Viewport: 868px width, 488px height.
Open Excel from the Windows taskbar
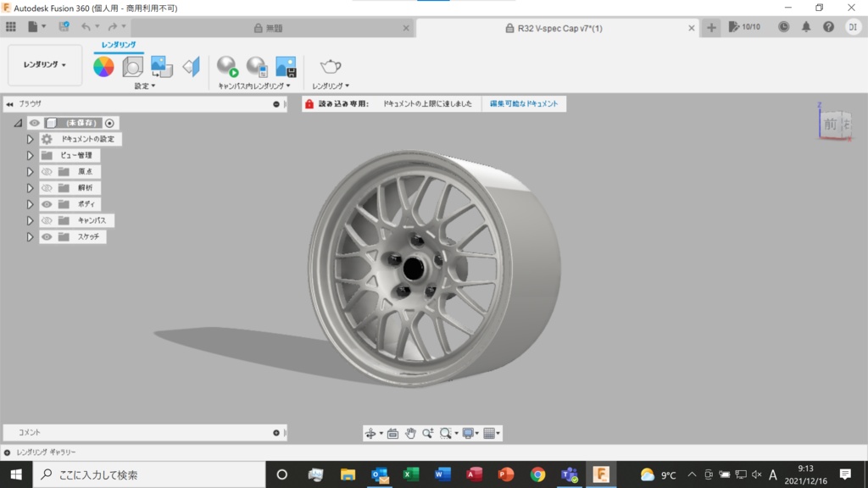[x=411, y=474]
